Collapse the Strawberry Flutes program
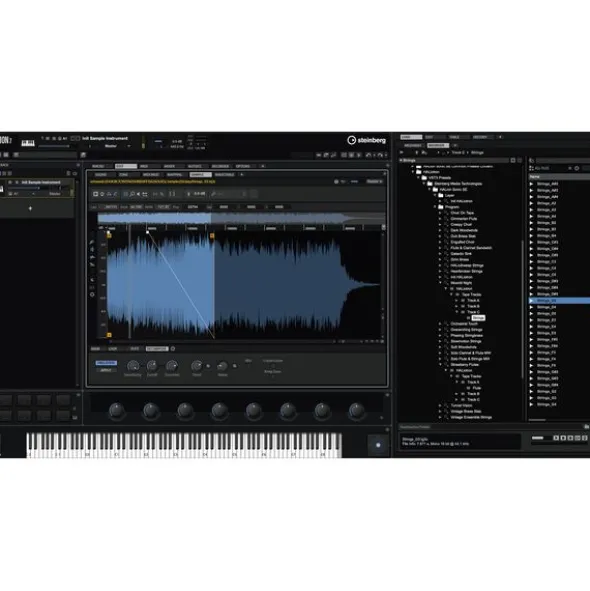 point(440,364)
